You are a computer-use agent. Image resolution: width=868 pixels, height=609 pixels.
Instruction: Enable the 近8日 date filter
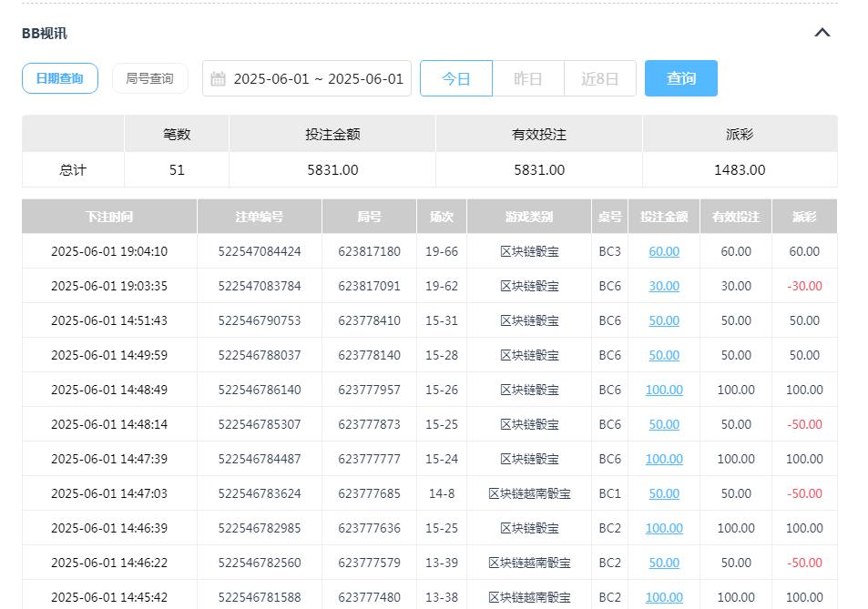(599, 77)
